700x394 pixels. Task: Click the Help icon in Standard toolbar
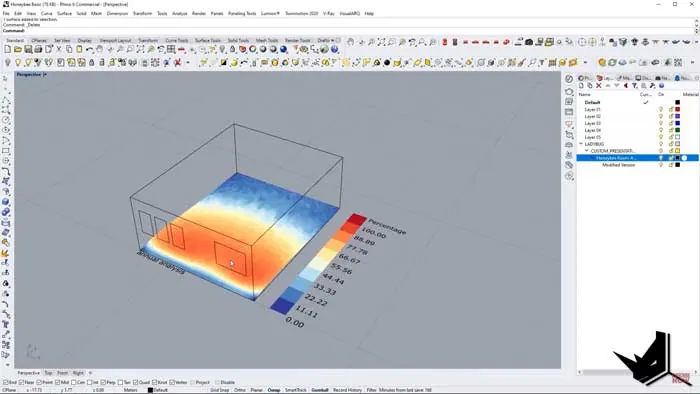pos(334,50)
